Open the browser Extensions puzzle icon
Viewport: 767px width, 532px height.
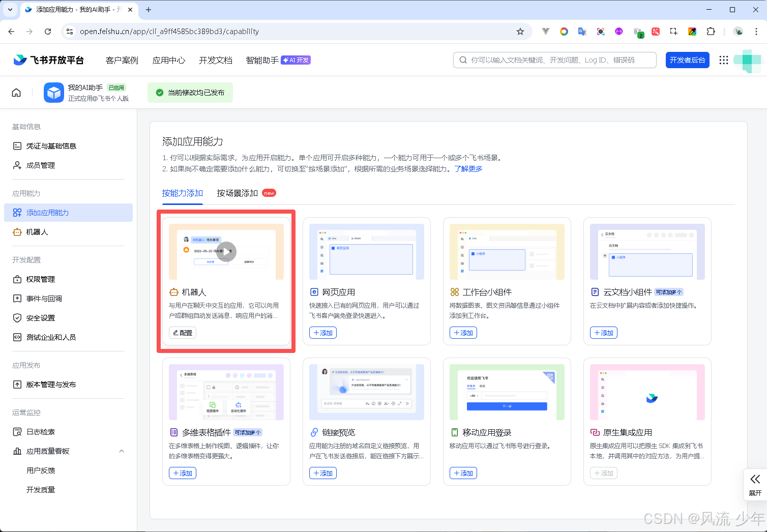click(711, 32)
